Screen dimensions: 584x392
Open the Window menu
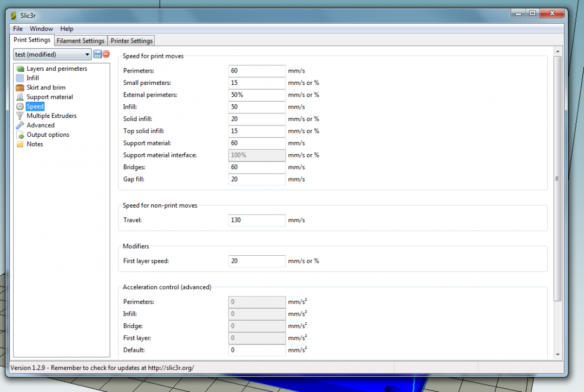click(x=41, y=29)
